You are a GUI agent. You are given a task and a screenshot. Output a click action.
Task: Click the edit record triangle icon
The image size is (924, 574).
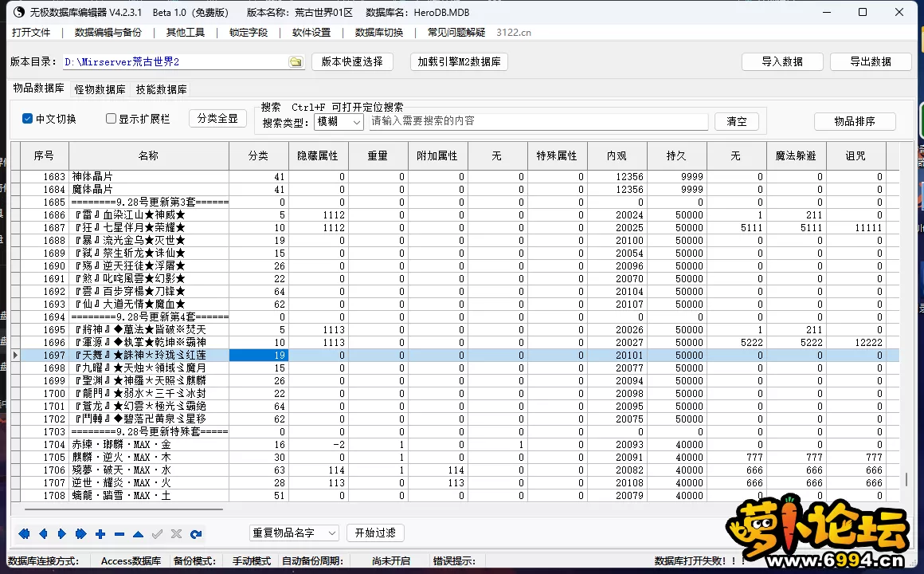pos(138,534)
